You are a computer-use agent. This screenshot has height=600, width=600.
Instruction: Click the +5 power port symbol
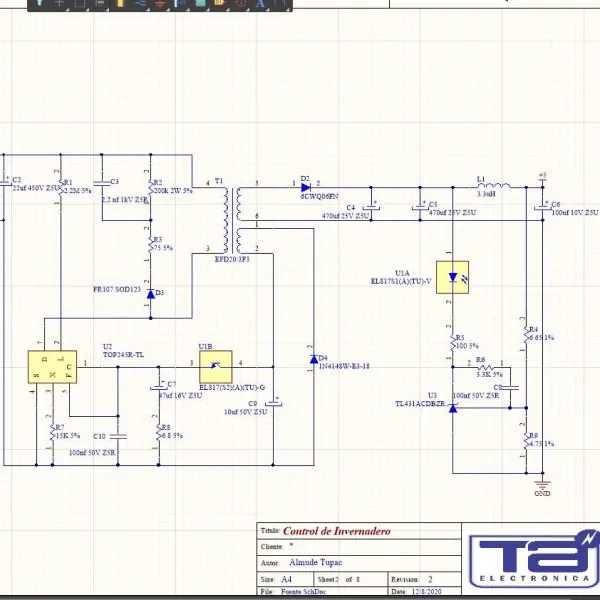(x=543, y=176)
